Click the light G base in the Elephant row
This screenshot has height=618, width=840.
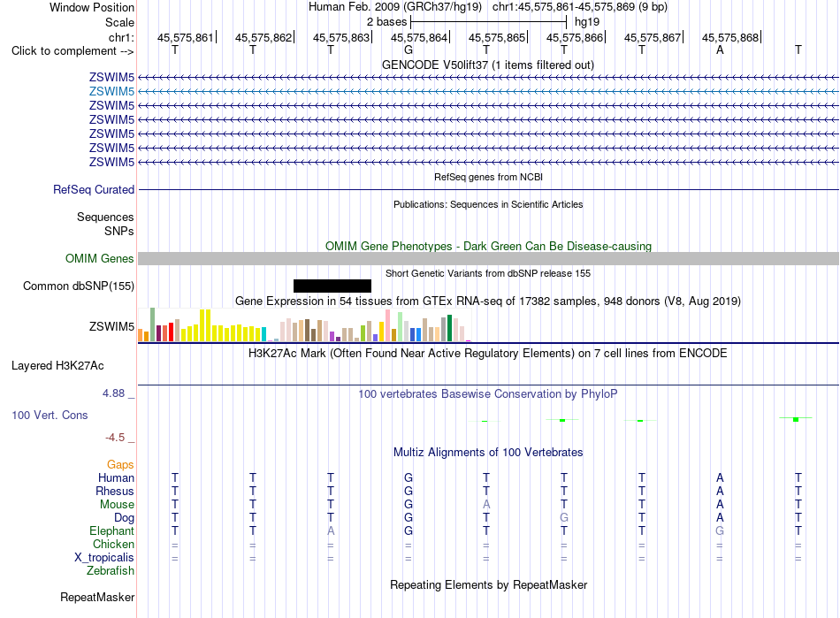point(720,530)
